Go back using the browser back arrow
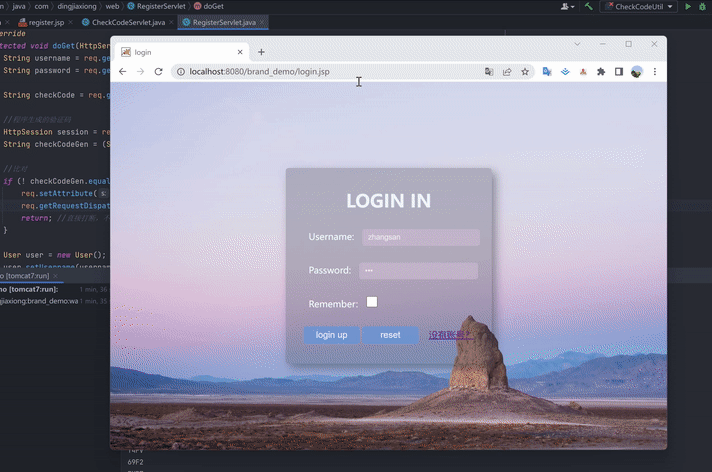Screen dimensions: 712x472 [x=123, y=72]
